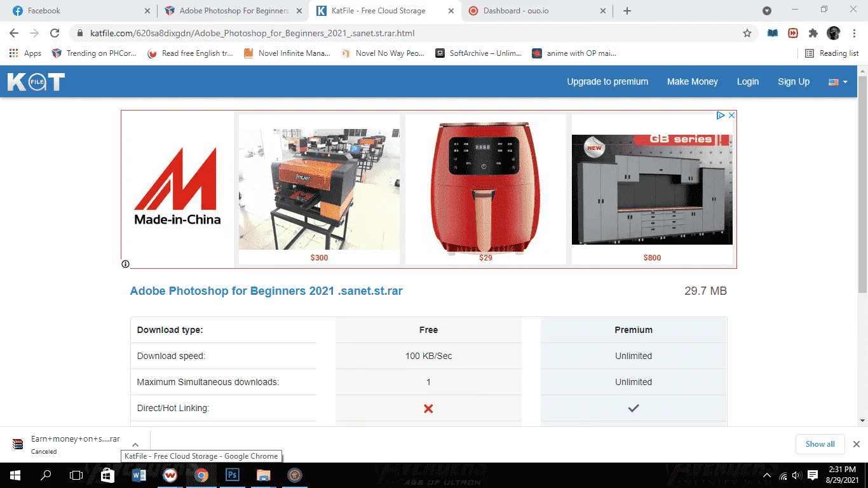
Task: Click Login in the navbar
Action: pos(748,81)
